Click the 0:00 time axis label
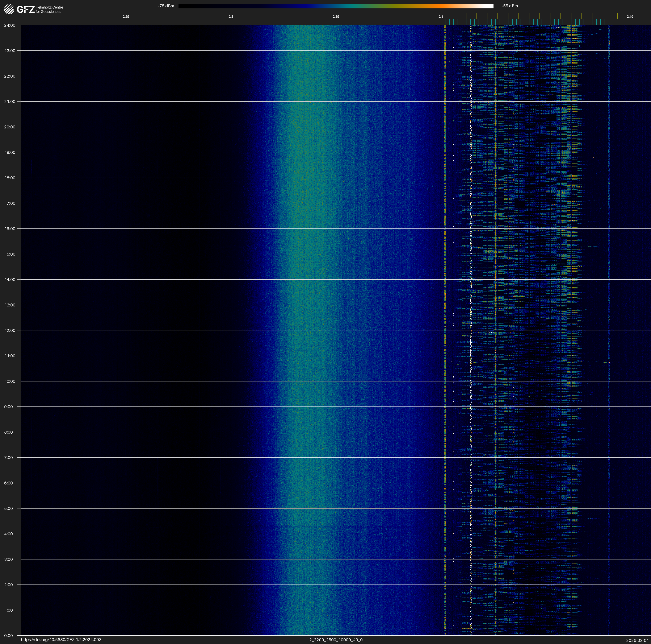Image resolution: width=651 pixels, height=644 pixels. point(9,636)
